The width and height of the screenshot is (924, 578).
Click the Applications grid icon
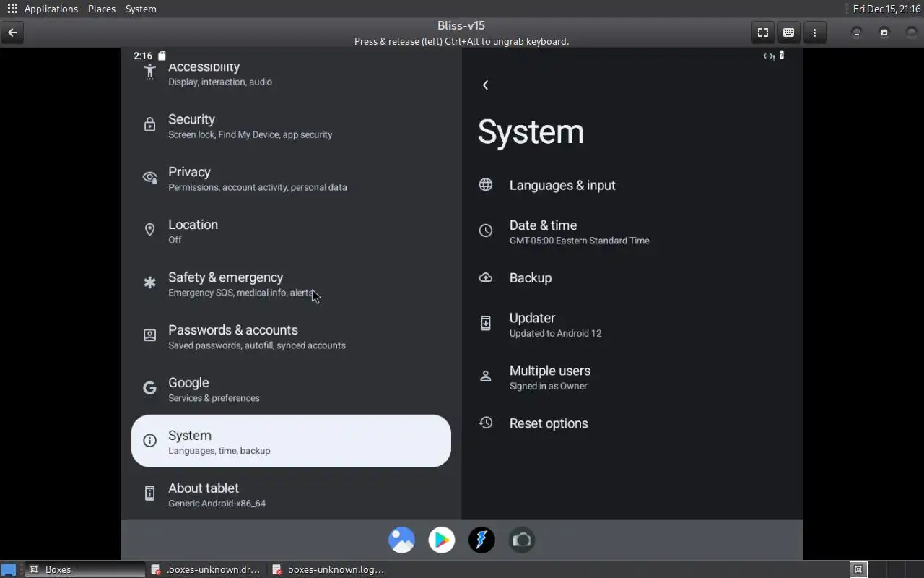click(x=12, y=9)
